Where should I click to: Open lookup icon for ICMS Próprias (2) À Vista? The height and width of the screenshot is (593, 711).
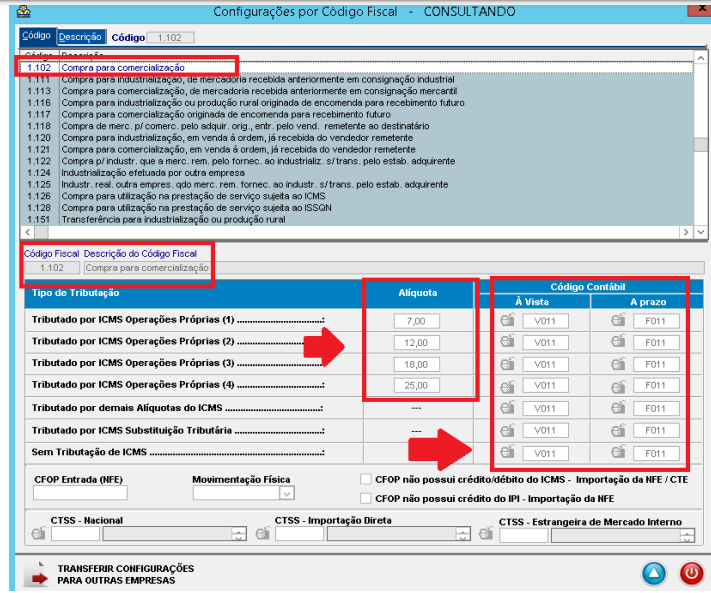tap(507, 341)
